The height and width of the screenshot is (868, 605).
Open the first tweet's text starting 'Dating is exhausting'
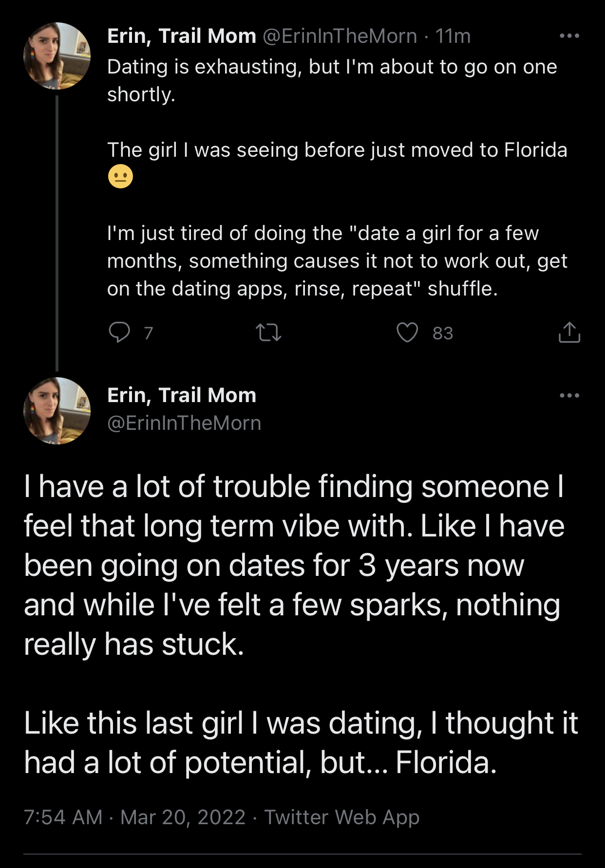click(331, 67)
